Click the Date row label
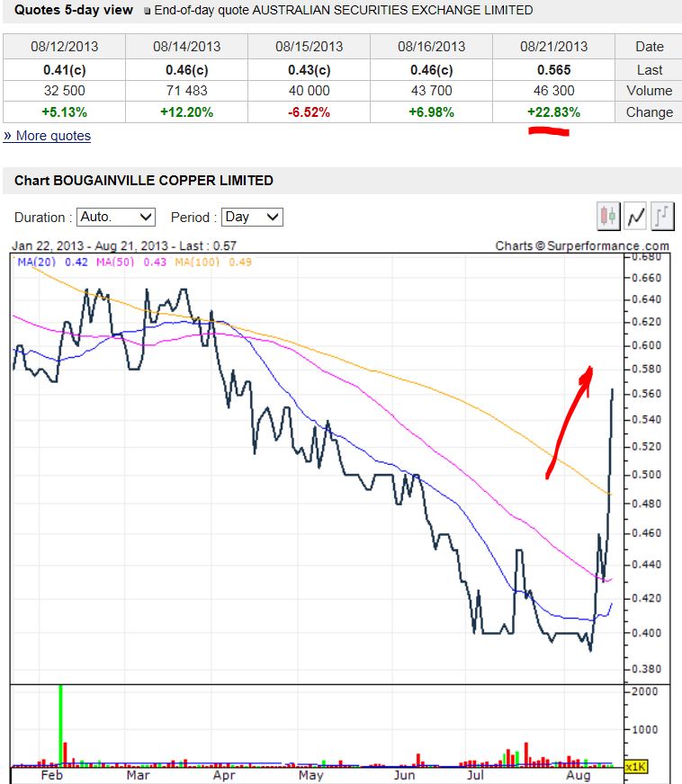This screenshot has width=682, height=784. click(x=650, y=47)
